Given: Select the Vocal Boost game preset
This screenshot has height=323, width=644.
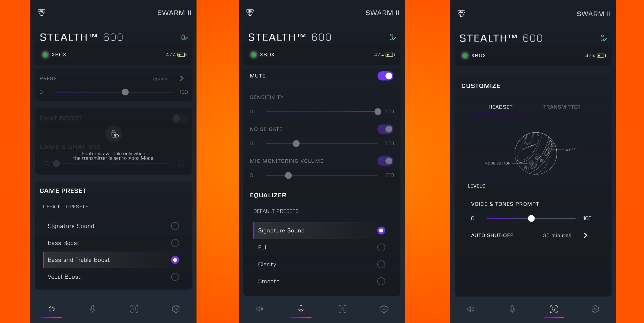Looking at the screenshot, I should [175, 277].
